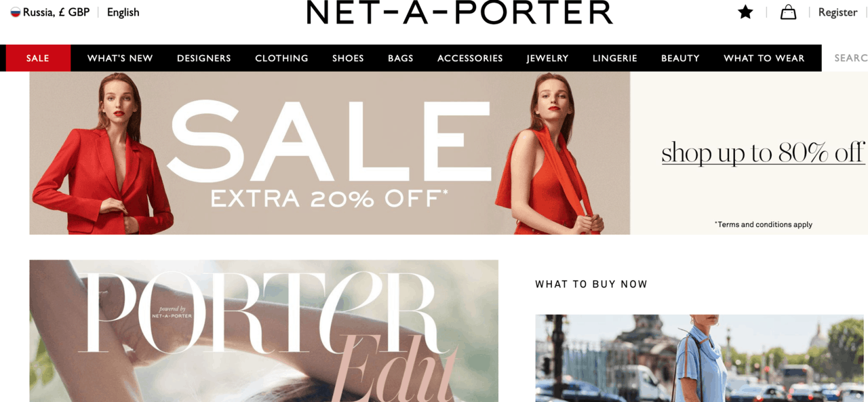Select What To Wear menu

pyautogui.click(x=764, y=58)
